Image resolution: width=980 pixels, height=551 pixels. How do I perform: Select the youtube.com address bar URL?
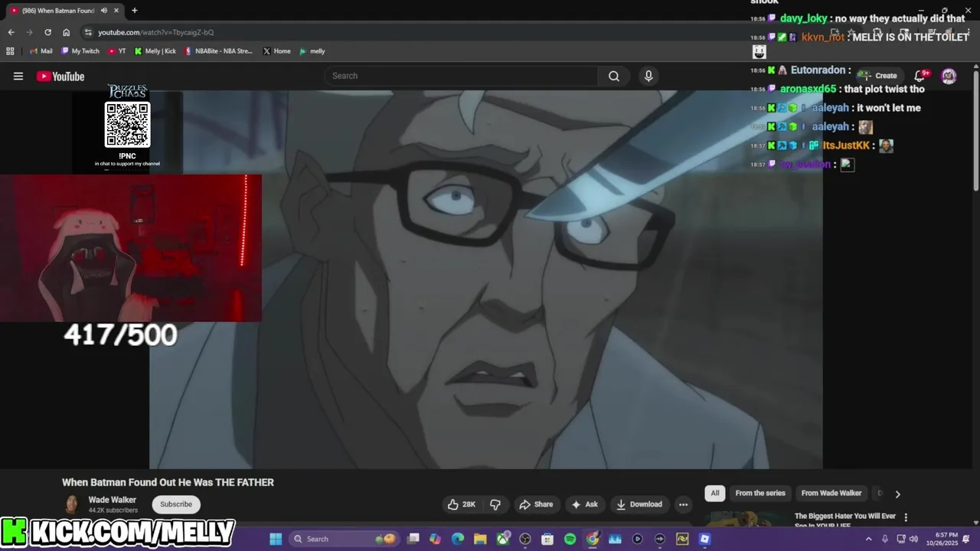click(155, 32)
